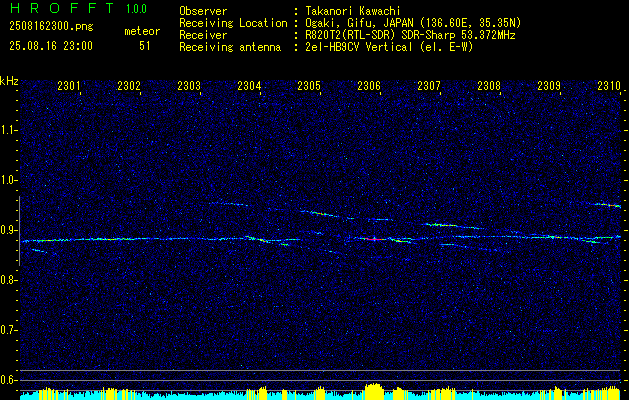Click the 2306 time marker
Viewport: 629px width, 400px height.
(369, 85)
